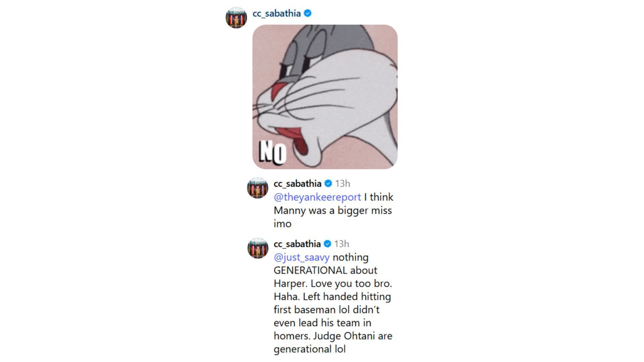Click the 13h timestamp on Manny comment
This screenshot has height=362, width=644.
342,184
